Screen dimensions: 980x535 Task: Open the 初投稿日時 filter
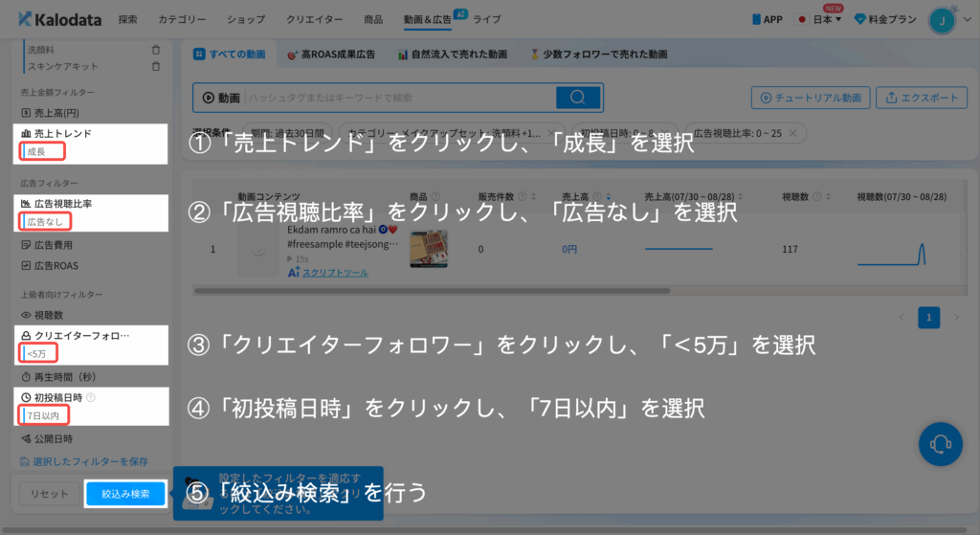pyautogui.click(x=52, y=397)
